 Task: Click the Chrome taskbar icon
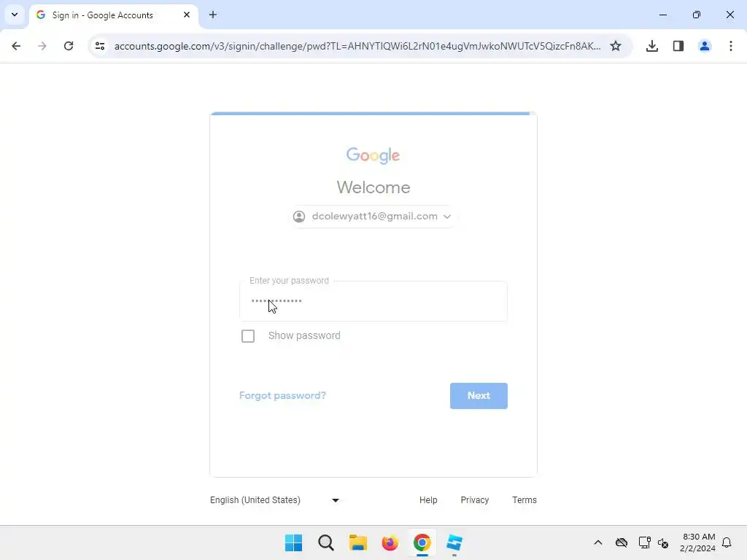point(422,542)
